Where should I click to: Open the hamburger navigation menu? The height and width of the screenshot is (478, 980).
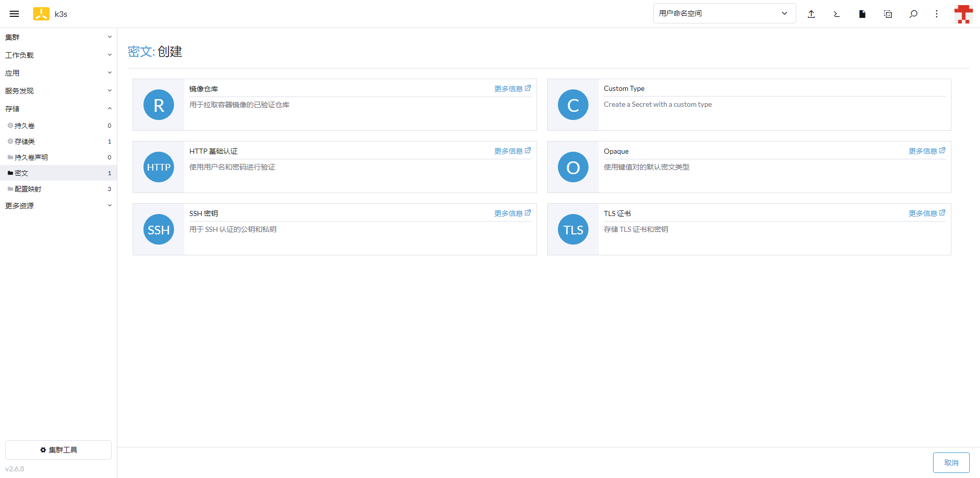(14, 14)
